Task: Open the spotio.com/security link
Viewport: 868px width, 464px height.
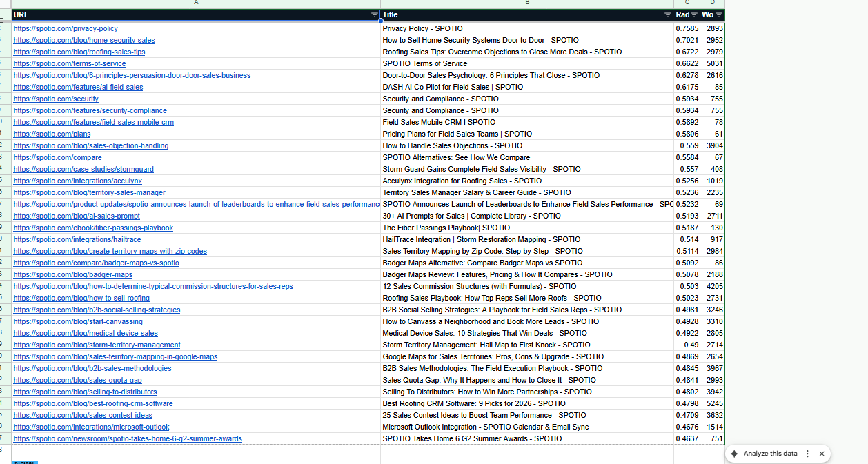Action: [56, 99]
